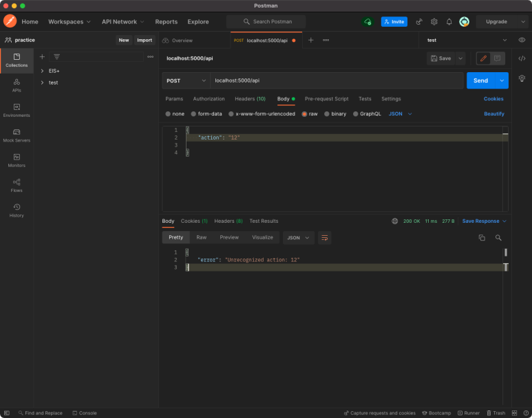Open the Save Response dropdown
This screenshot has height=418, width=532.
pos(484,221)
